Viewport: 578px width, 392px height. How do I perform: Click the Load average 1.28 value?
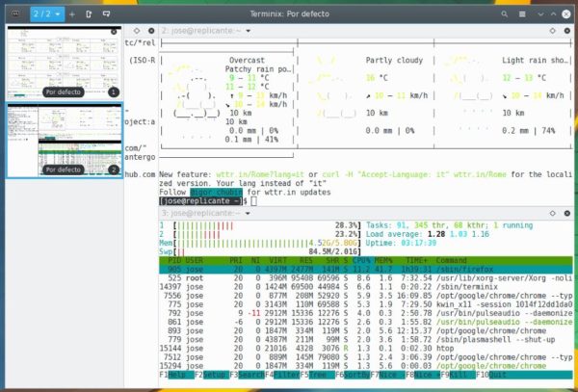(x=436, y=234)
